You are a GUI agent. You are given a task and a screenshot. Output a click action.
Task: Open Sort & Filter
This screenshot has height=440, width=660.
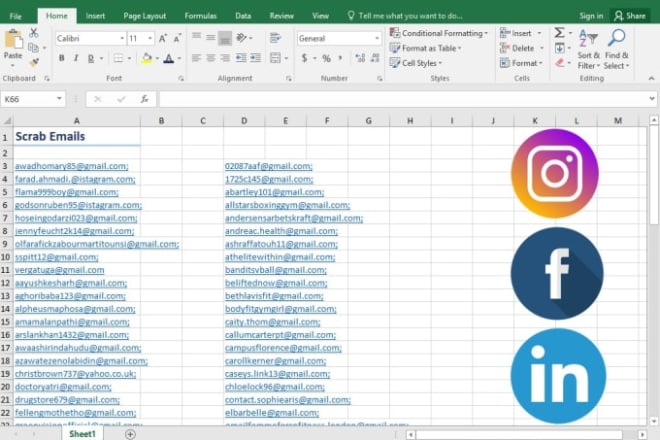[588, 49]
